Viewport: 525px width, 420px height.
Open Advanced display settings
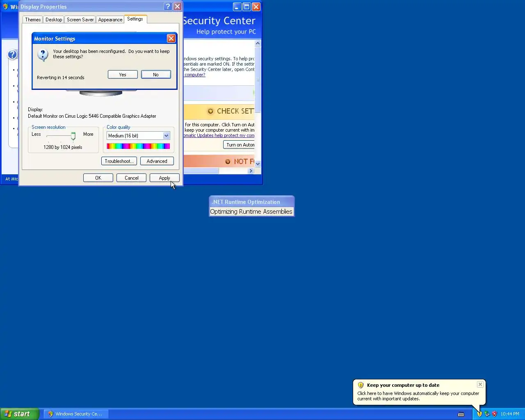157,161
